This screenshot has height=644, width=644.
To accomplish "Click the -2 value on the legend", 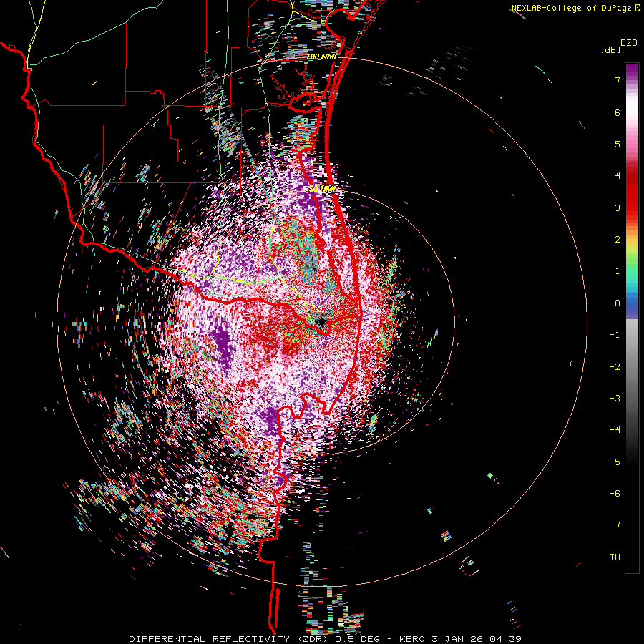I will pyautogui.click(x=615, y=367).
